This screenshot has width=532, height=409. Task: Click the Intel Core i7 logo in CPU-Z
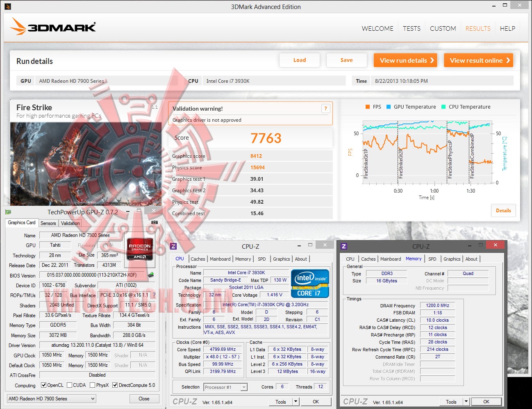pos(310,283)
